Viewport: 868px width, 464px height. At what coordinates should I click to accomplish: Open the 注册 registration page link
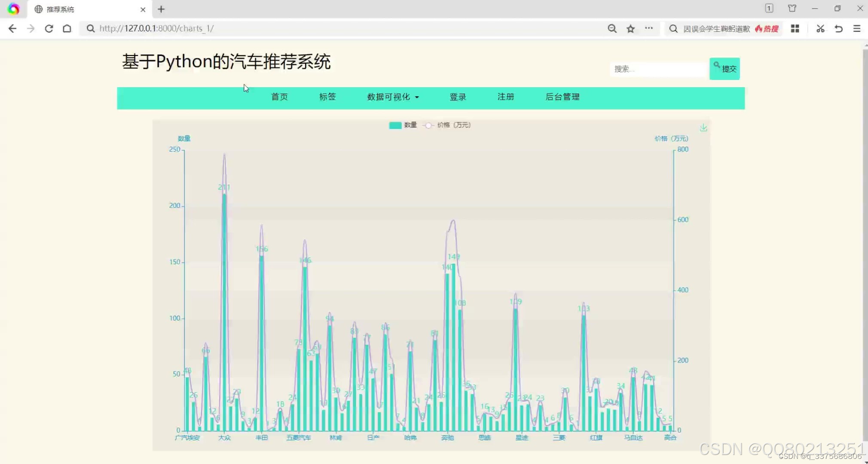pyautogui.click(x=505, y=97)
